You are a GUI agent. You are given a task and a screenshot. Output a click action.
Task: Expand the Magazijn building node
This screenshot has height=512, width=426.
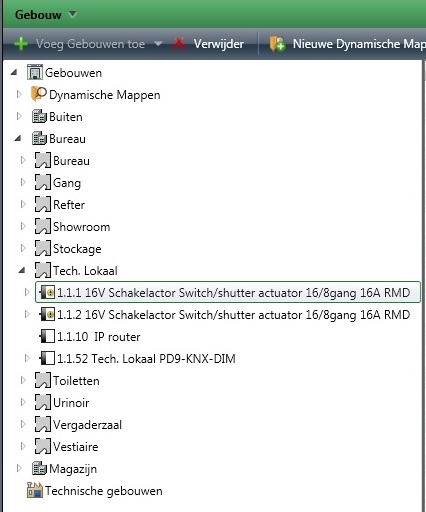click(x=19, y=468)
